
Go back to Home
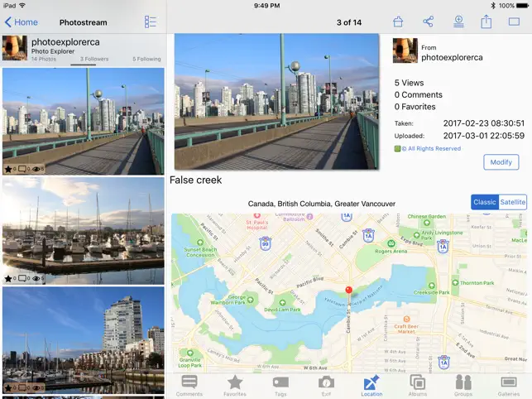coord(21,22)
